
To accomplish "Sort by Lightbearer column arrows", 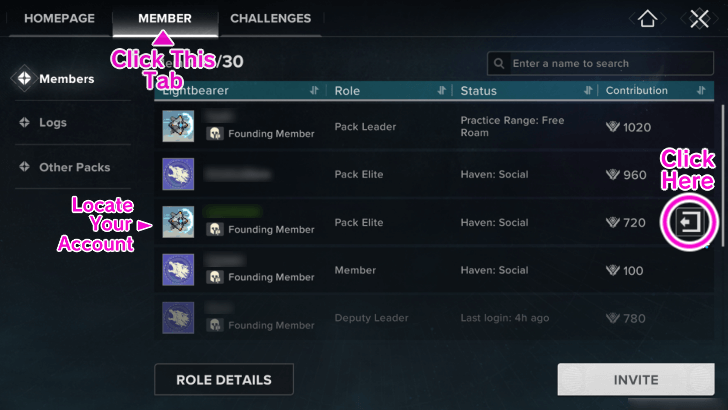I will [x=314, y=90].
